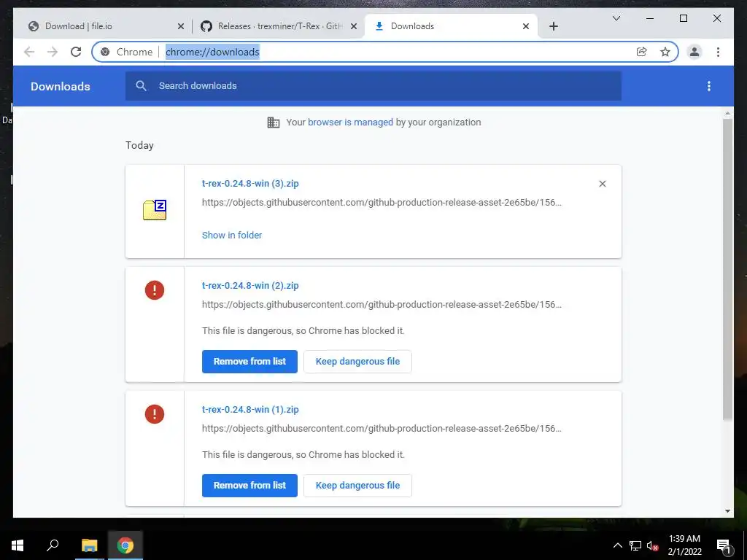The height and width of the screenshot is (560, 747).
Task: Click Remove from list for (1).zip
Action: click(249, 485)
